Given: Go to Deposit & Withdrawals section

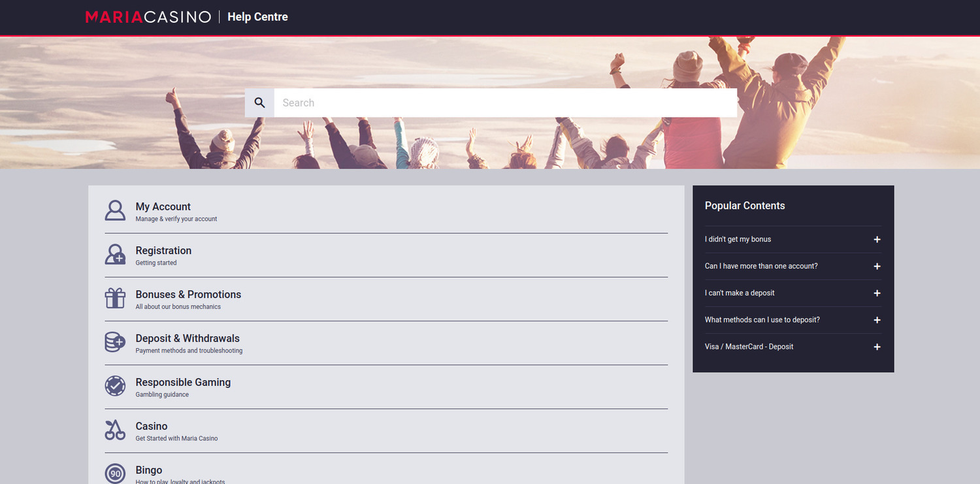Looking at the screenshot, I should click(188, 338).
